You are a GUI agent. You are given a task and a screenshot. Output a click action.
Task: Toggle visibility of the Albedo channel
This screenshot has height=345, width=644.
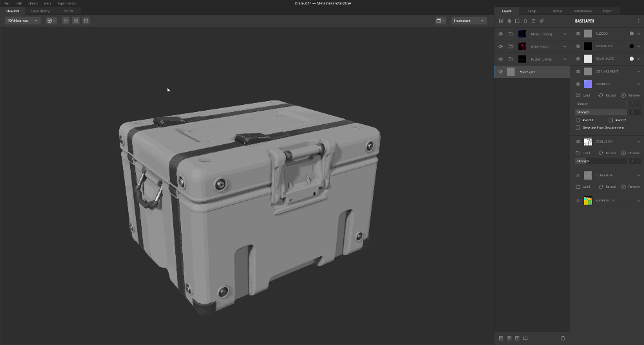coord(578,33)
